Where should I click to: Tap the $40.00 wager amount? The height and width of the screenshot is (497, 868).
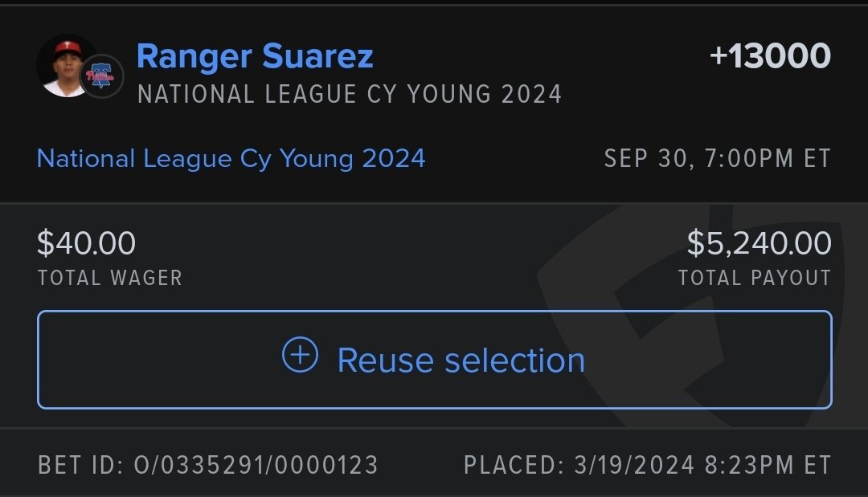[86, 242]
